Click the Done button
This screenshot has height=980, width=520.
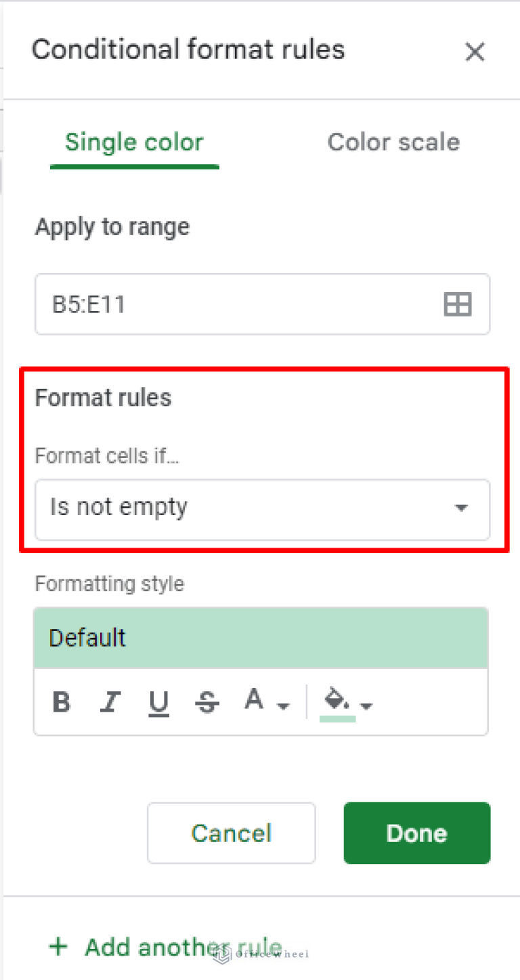[x=416, y=833]
